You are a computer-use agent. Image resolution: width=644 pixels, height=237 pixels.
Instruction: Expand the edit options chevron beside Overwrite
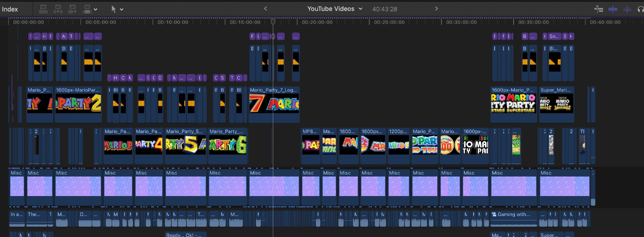96,9
